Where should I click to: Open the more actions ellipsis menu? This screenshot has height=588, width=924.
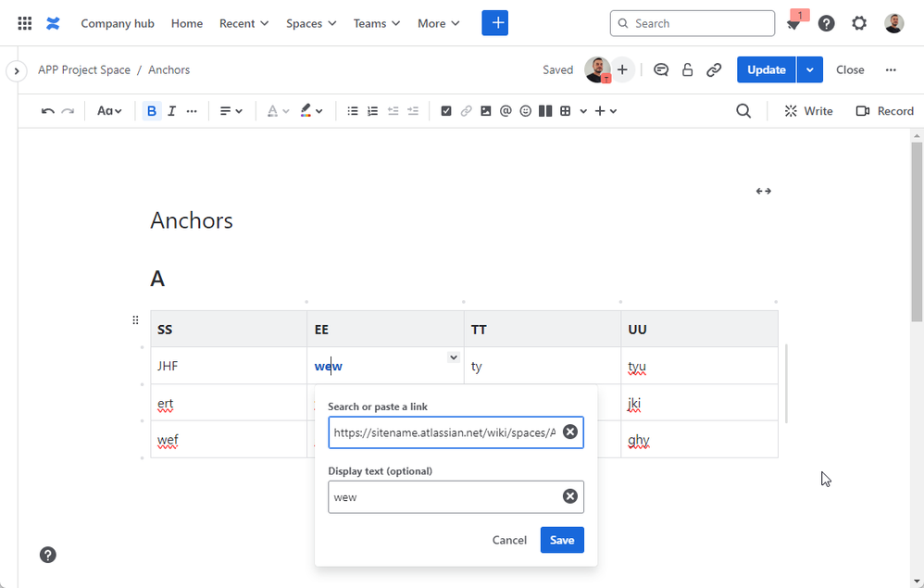[891, 69]
